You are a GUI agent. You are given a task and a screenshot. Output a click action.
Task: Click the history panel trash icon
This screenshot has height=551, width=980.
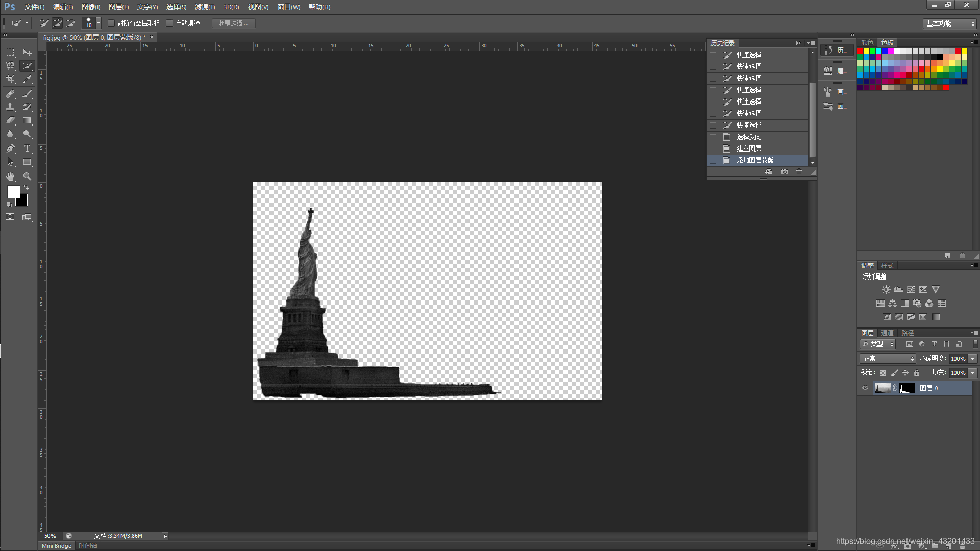pyautogui.click(x=799, y=172)
